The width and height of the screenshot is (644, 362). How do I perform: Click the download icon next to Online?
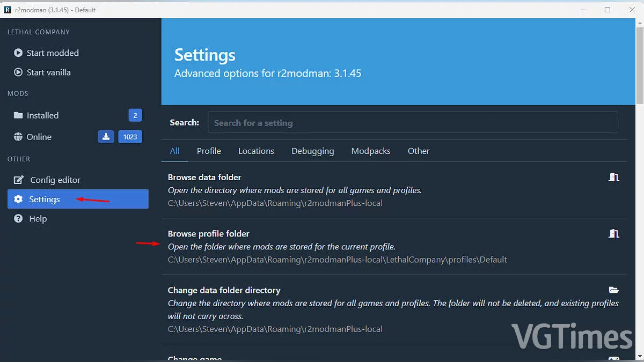tap(106, 137)
